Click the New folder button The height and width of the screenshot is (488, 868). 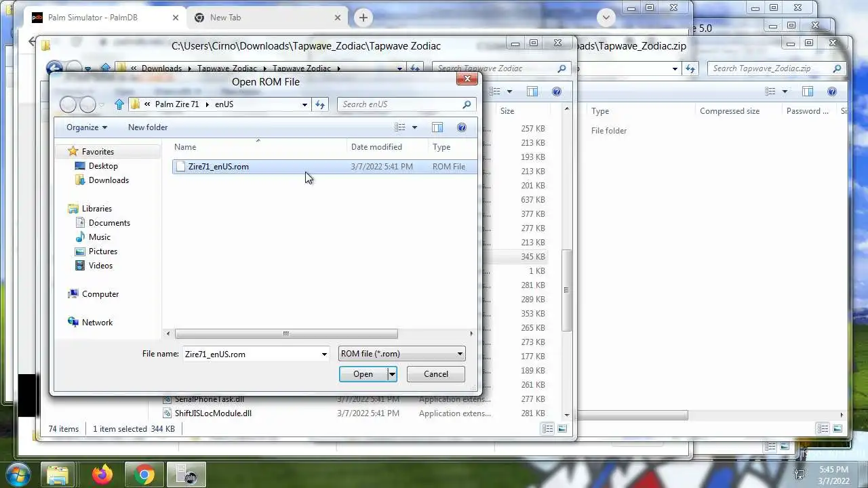tap(148, 127)
